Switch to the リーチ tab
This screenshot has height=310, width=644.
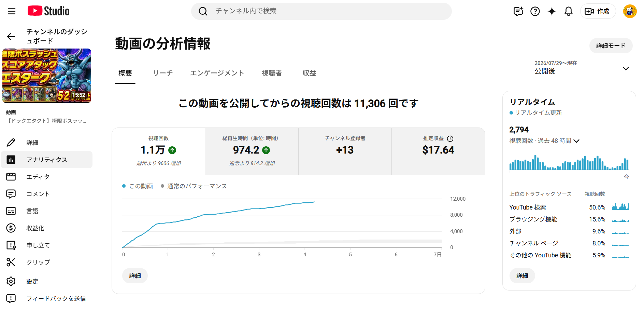point(163,73)
